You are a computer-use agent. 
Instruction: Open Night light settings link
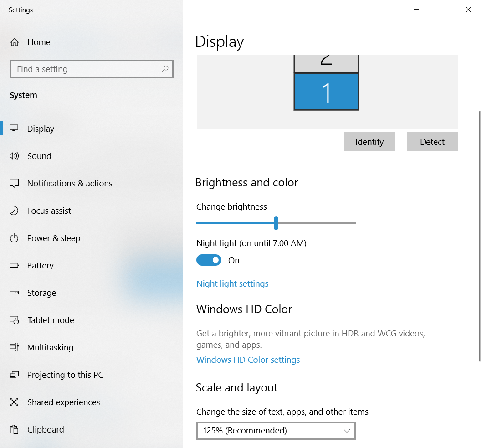coord(232,283)
